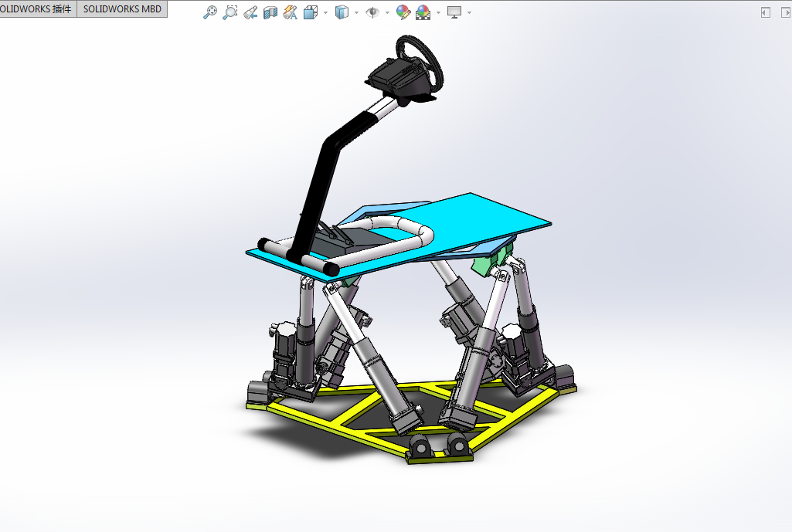Expand the View Settings dropdown arrow
Screen dimensions: 792x532
pyautogui.click(x=469, y=12)
